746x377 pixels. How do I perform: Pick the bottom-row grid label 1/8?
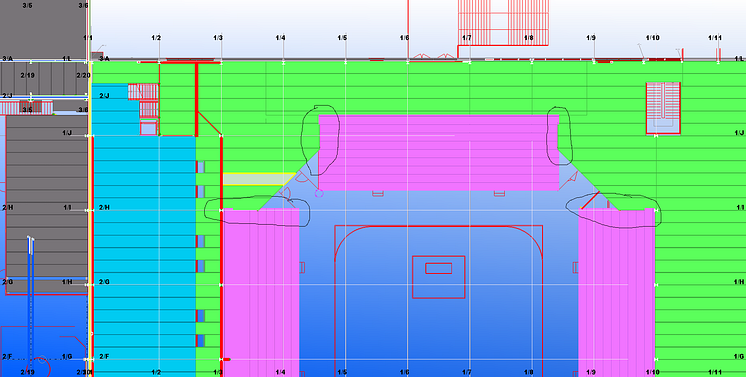529,372
